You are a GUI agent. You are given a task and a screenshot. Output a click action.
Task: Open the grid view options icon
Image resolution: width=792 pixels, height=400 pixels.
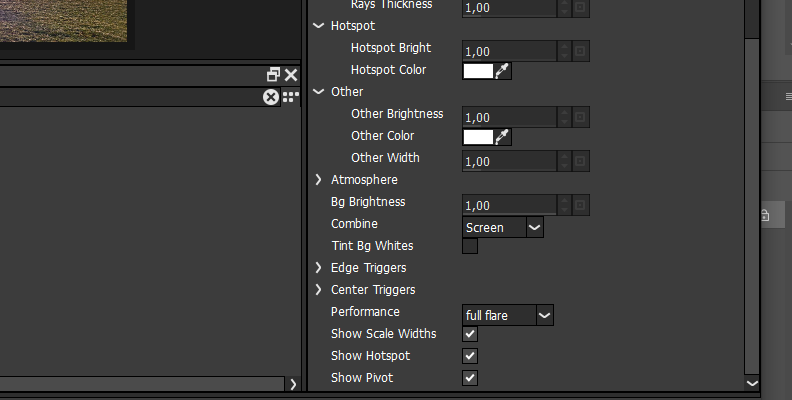pos(290,97)
